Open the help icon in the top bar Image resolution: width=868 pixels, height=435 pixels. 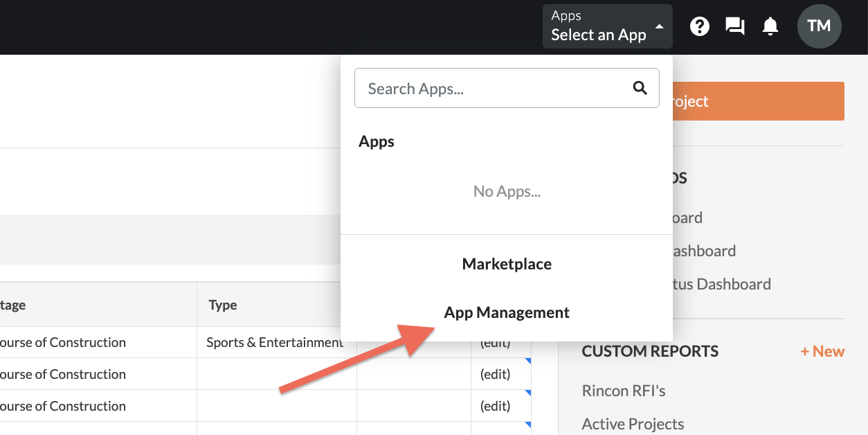[x=699, y=26]
